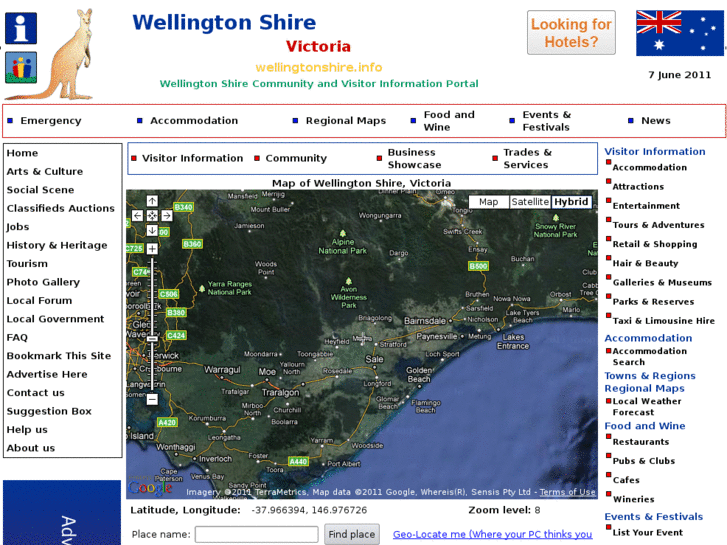The width and height of the screenshot is (727, 545).
Task: Switch map view to Map
Action: pyautogui.click(x=489, y=202)
